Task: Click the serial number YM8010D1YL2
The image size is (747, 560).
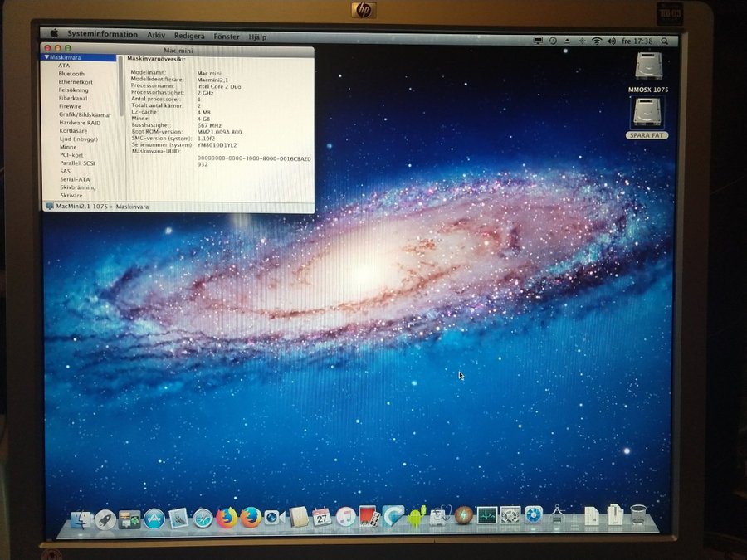Action: point(217,144)
